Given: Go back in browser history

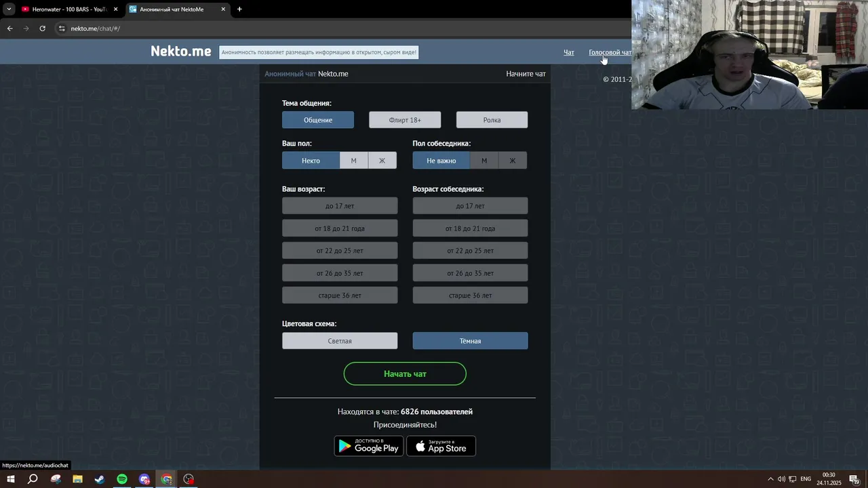Looking at the screenshot, I should [x=9, y=28].
